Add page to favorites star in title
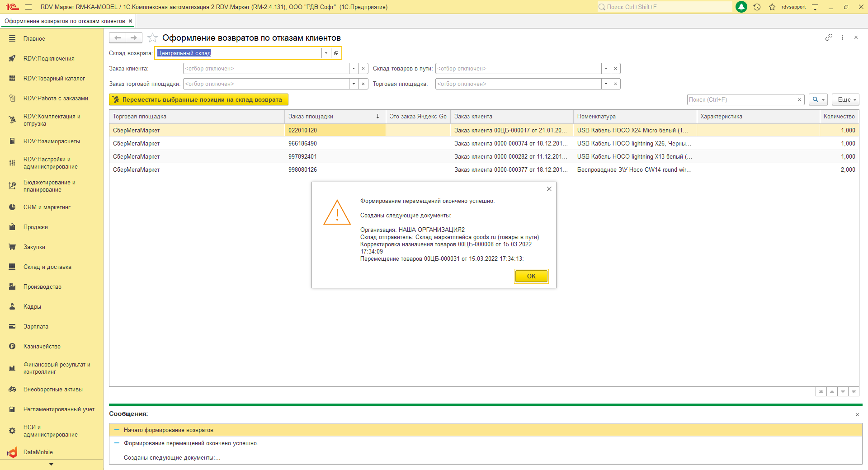The width and height of the screenshot is (868, 470). [153, 38]
